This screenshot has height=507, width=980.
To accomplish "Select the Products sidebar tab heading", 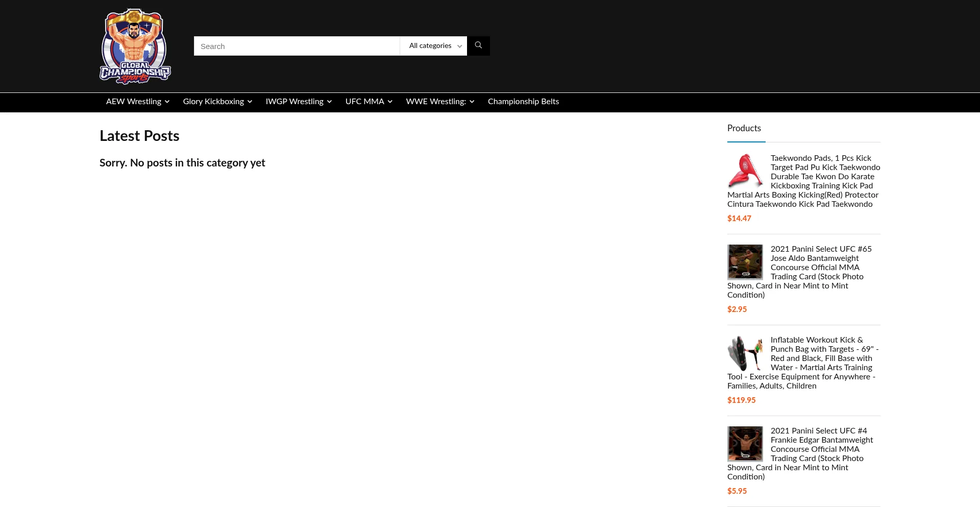I will (x=744, y=128).
